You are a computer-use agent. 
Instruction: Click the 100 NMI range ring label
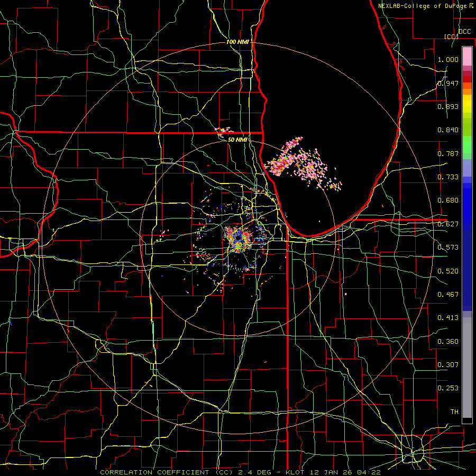coord(237,42)
